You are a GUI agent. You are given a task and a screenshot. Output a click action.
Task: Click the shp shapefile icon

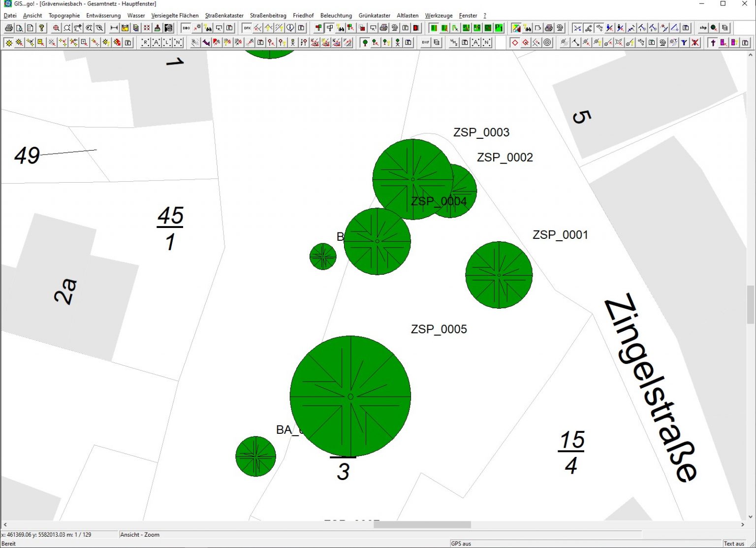coord(703,28)
